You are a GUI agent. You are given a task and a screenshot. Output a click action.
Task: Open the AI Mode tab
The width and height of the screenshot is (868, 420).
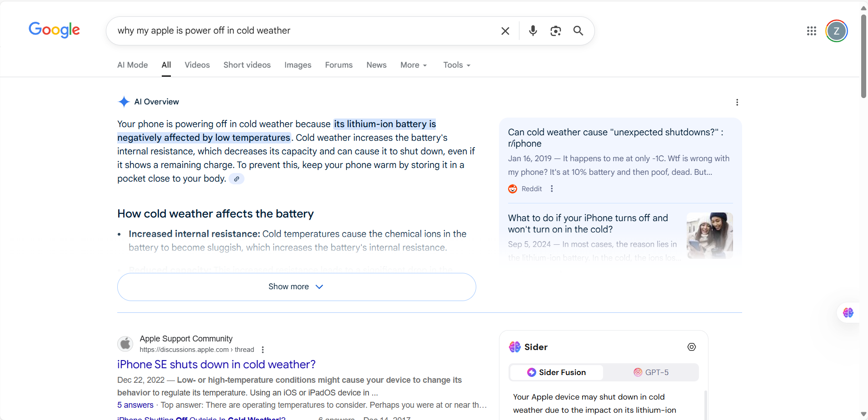(132, 65)
